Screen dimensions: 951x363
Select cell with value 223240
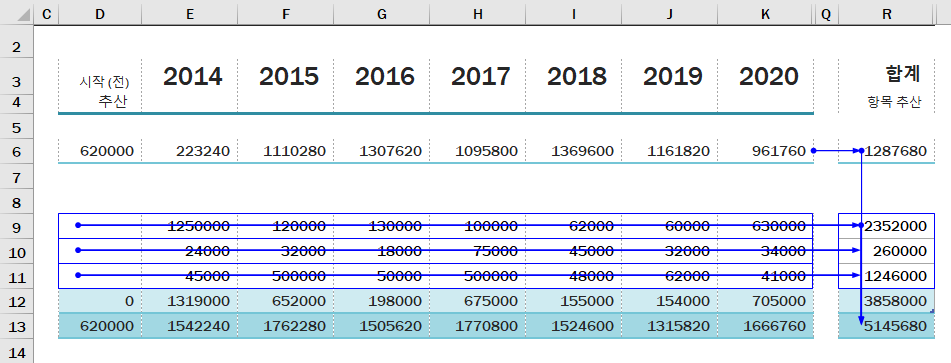click(190, 152)
